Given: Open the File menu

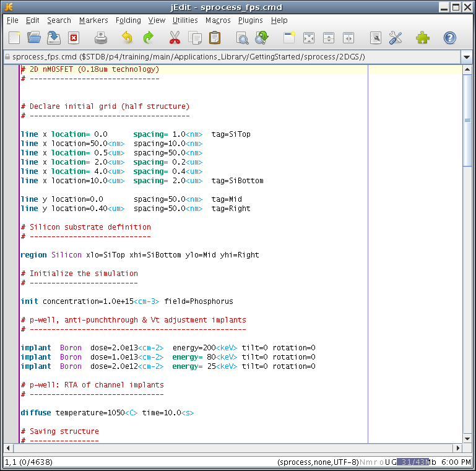Looking at the screenshot, I should [x=12, y=20].
